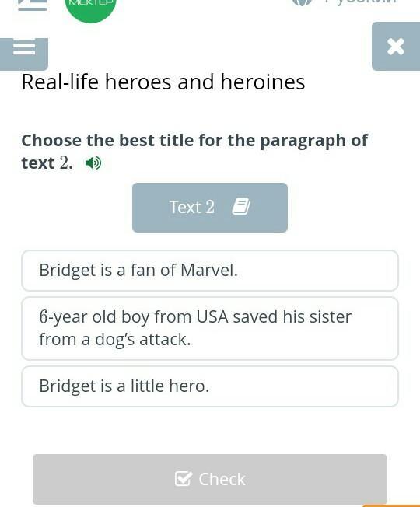The width and height of the screenshot is (420, 507).
Task: Select answer 'Bridget is a fan of Marvel.'
Action: point(210,271)
